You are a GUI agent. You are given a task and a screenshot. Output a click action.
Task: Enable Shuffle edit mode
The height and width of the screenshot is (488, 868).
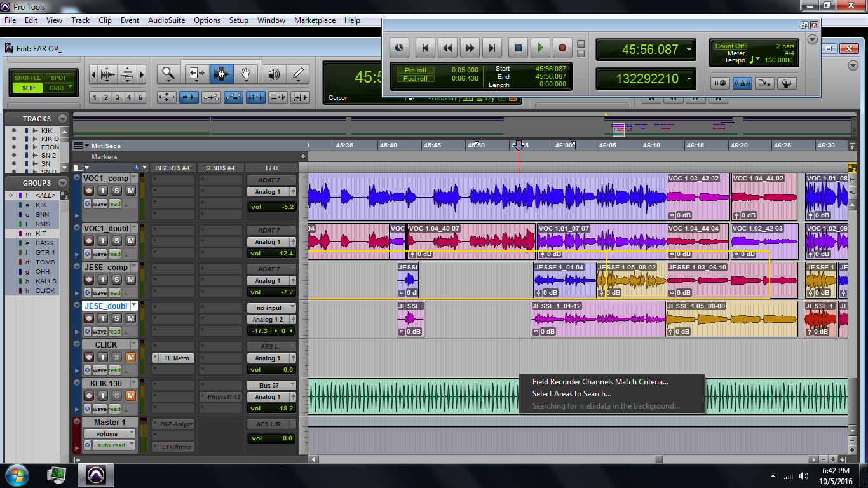point(28,78)
